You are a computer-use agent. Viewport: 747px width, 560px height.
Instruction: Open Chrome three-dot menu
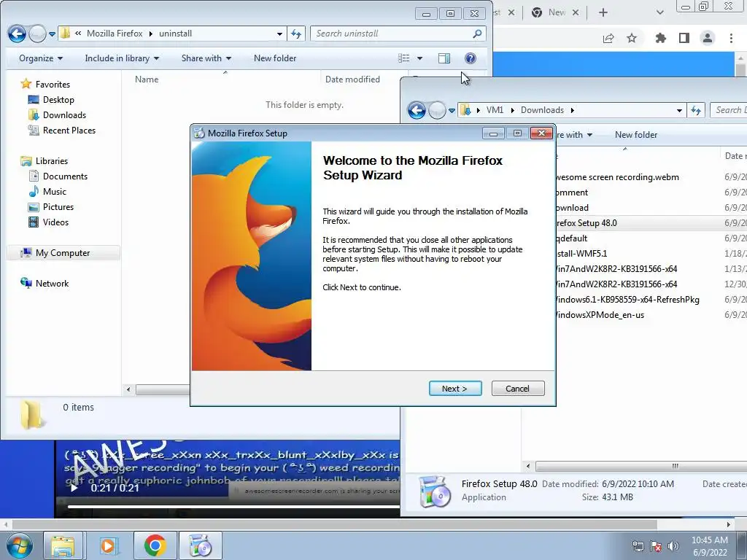point(731,38)
